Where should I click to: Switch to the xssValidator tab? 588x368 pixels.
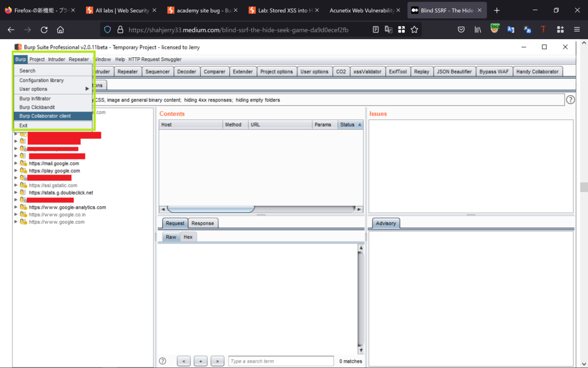click(x=367, y=72)
